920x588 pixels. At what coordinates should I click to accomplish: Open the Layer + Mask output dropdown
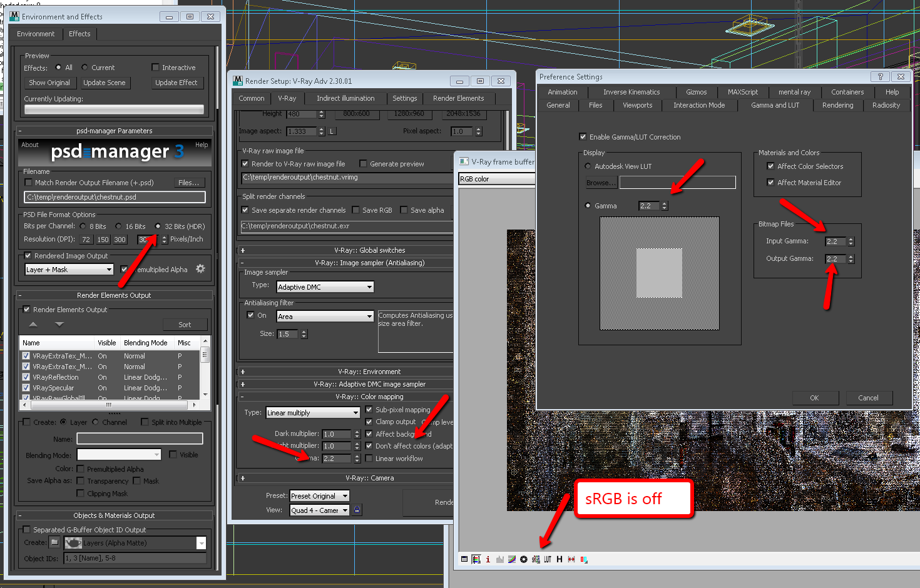pyautogui.click(x=69, y=269)
